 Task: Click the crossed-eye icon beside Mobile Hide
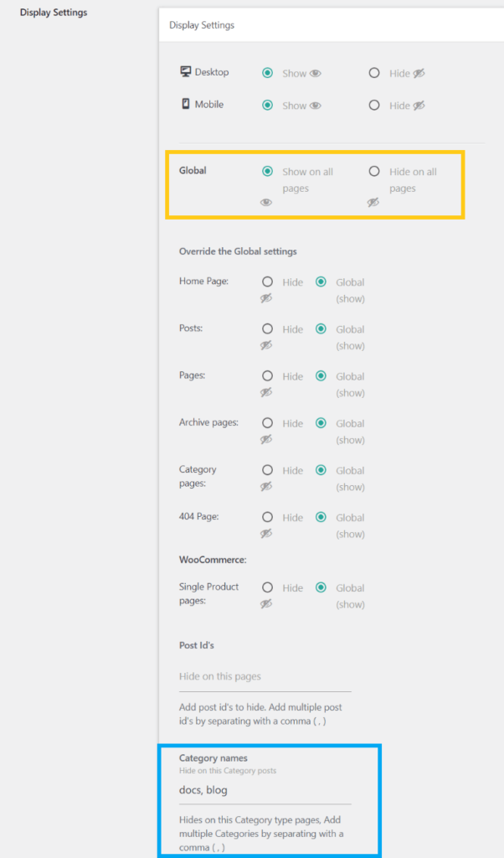click(419, 106)
